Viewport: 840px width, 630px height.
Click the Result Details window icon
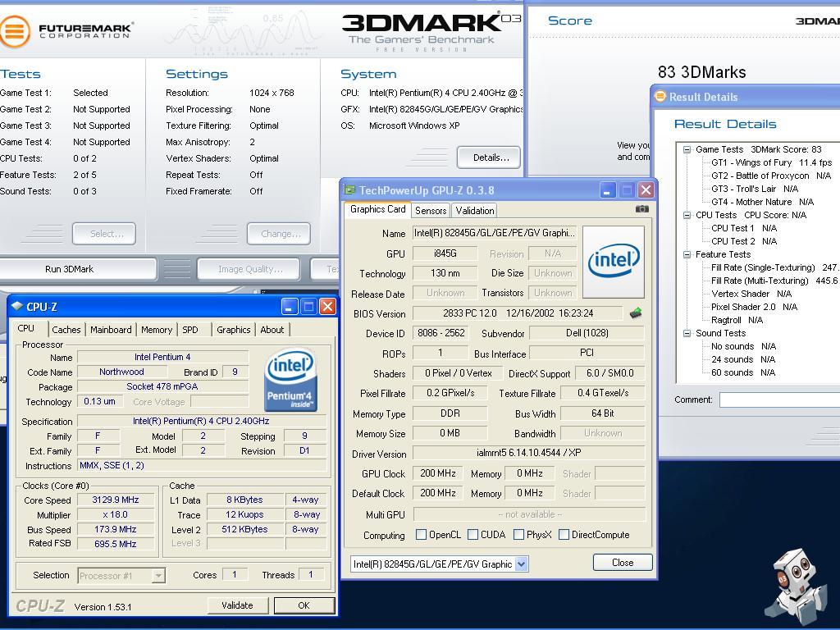[x=660, y=97]
